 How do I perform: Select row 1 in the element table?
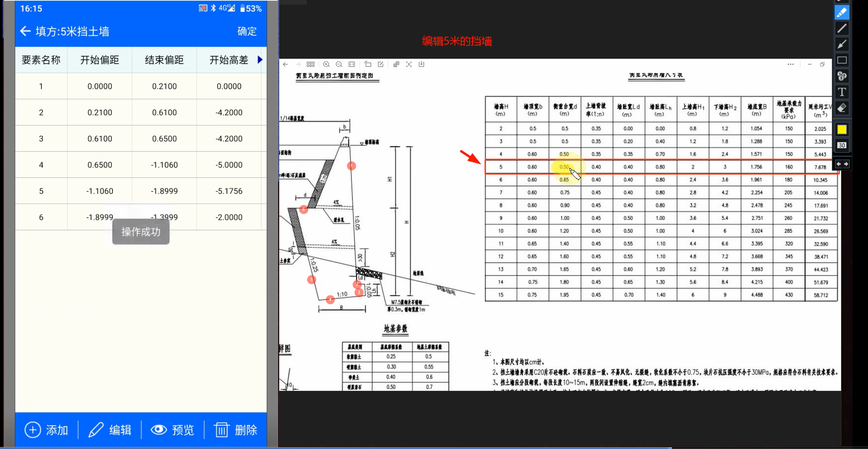[x=141, y=86]
